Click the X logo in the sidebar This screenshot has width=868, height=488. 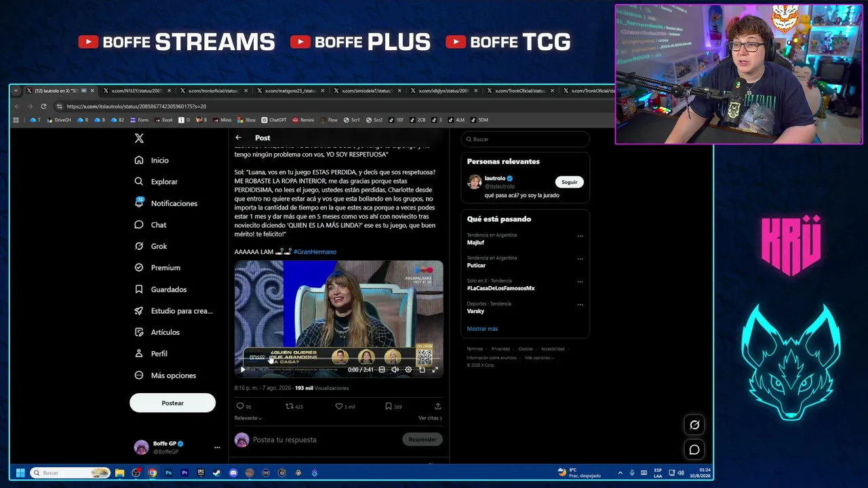139,138
